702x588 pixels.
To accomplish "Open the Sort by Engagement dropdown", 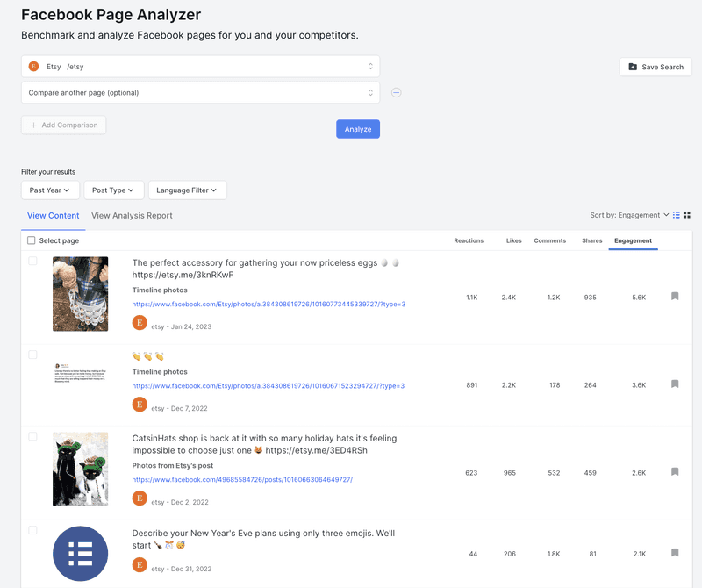I will (629, 215).
